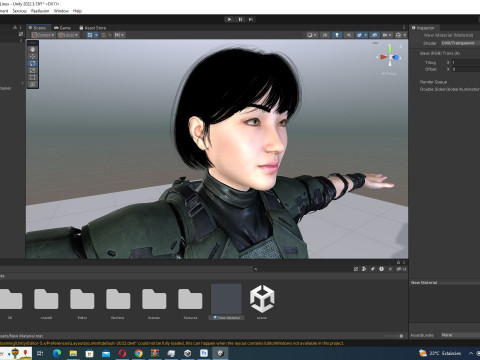Open the Services menu

(x=20, y=11)
